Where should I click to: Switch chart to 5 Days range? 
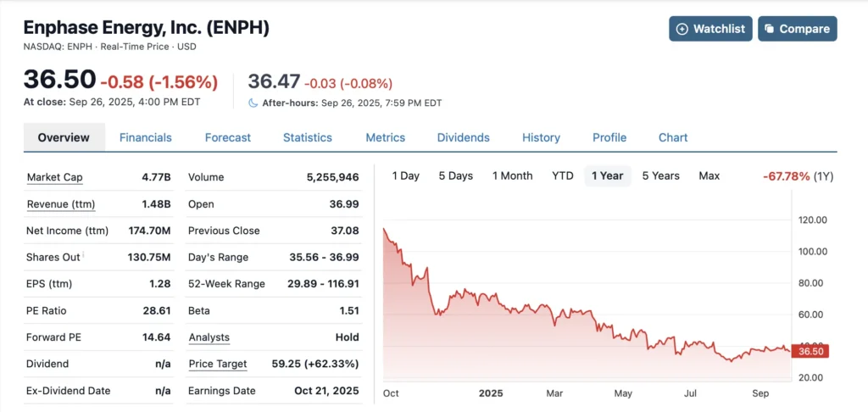456,175
